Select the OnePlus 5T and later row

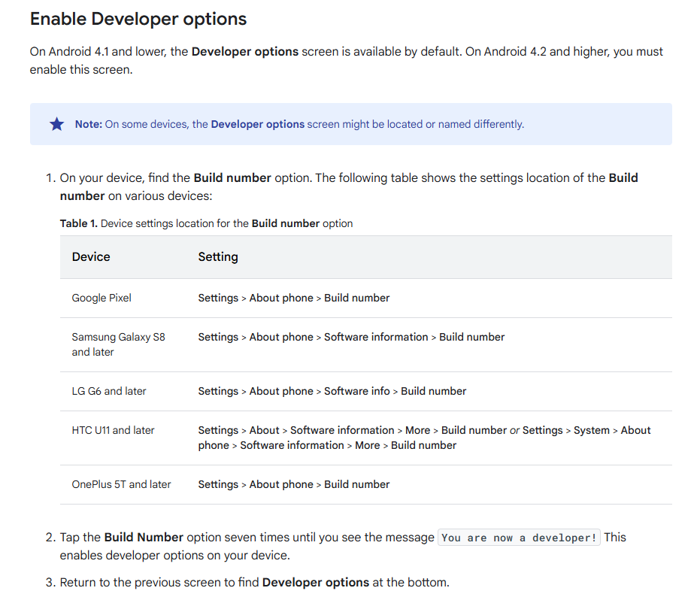coord(121,483)
